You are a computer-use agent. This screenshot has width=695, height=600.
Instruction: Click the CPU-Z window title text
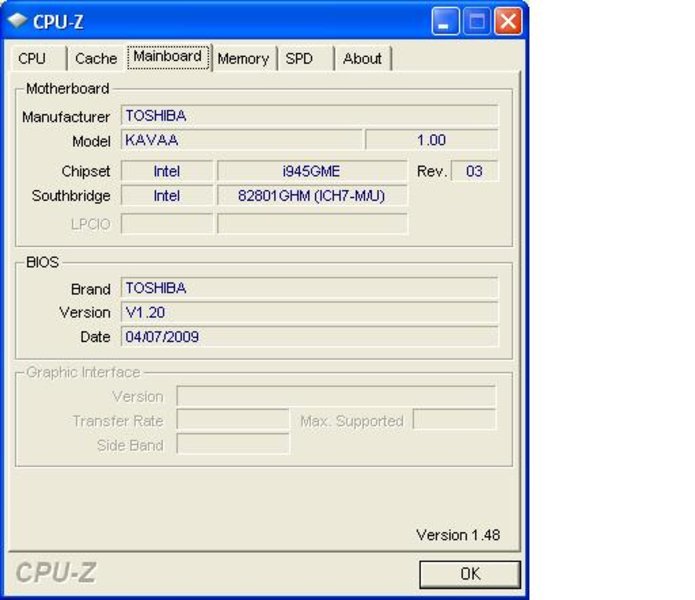58,22
